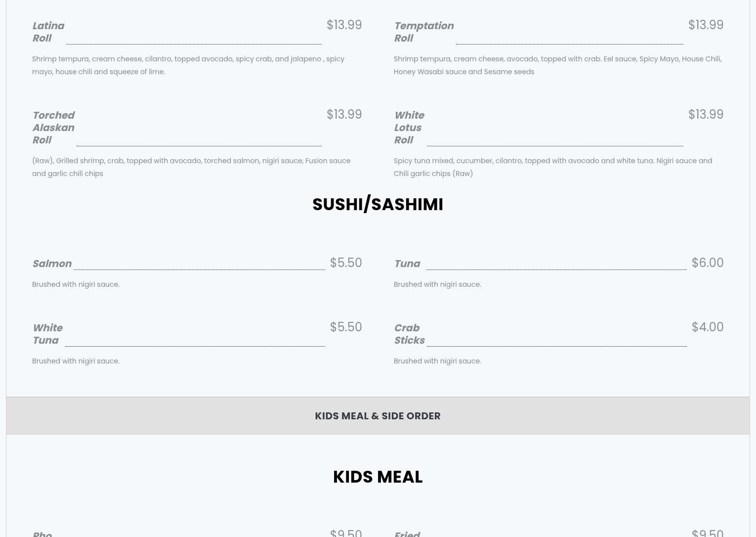Choose the Crab Sticks item name
Image resolution: width=756 pixels, height=537 pixels.
(x=409, y=334)
